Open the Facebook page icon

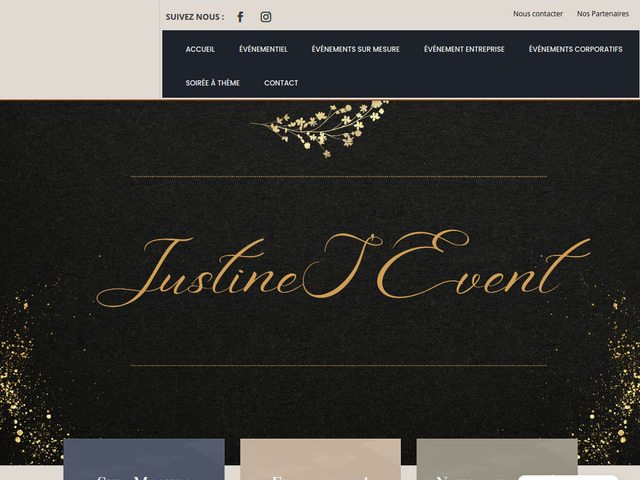point(240,17)
